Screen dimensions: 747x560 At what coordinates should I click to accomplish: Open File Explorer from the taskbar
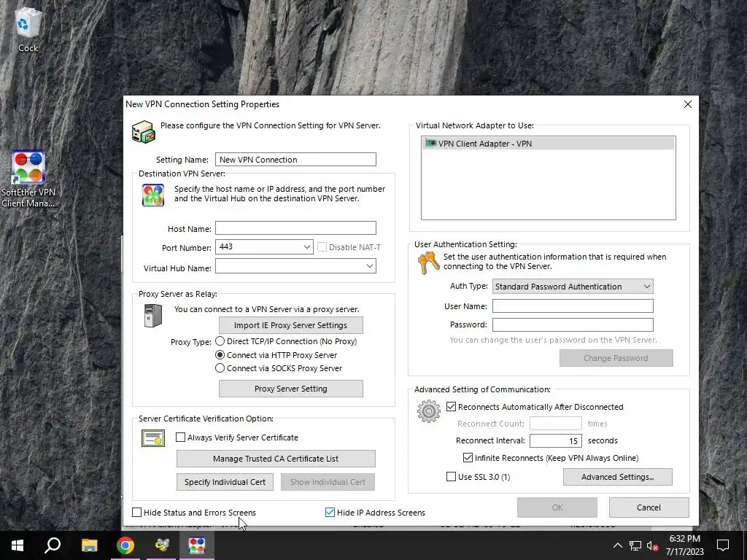pyautogui.click(x=89, y=545)
